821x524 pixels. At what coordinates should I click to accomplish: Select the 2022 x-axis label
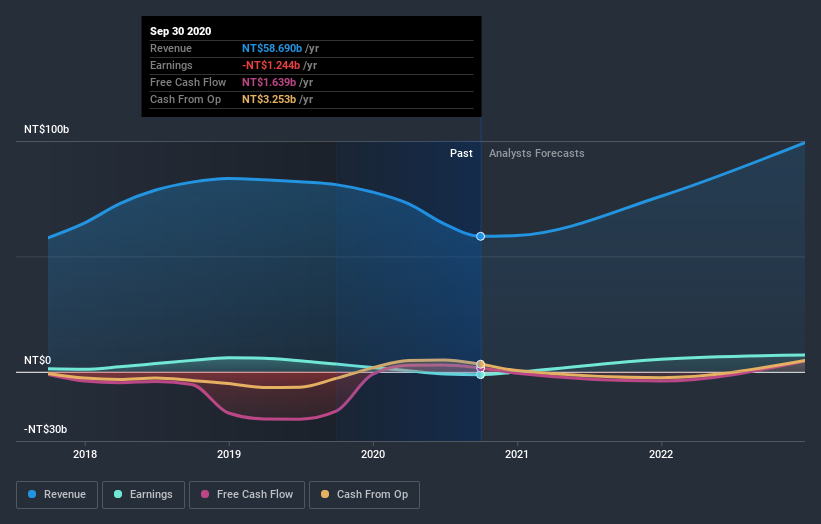click(x=661, y=454)
